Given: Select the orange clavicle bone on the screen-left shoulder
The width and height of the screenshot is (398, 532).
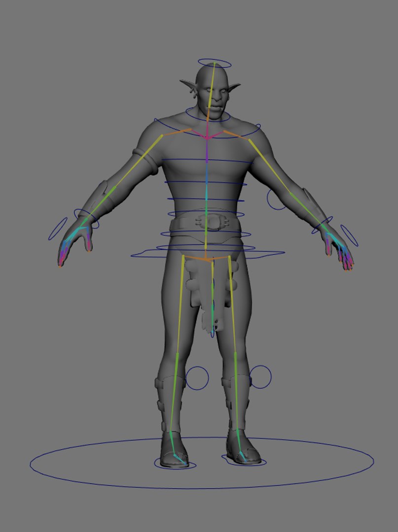Looking at the screenshot, I should 177,133.
